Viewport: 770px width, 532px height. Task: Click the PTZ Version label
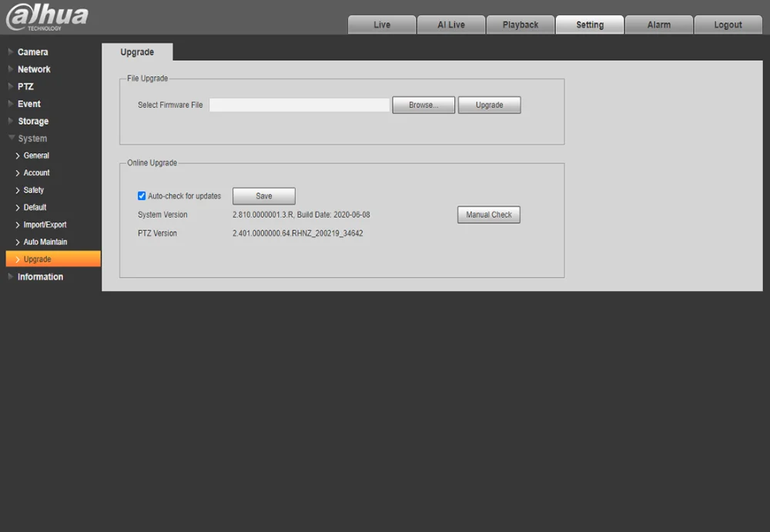tap(157, 233)
